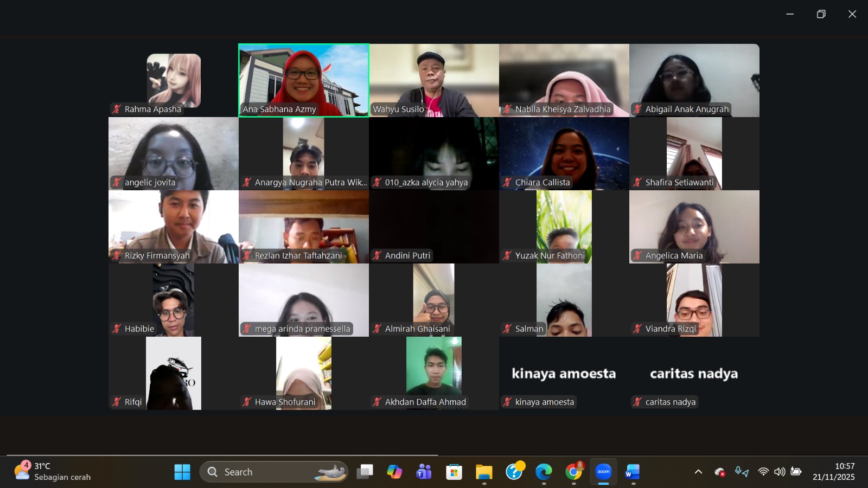
Task: Expand the hidden system tray icons
Action: (x=698, y=472)
